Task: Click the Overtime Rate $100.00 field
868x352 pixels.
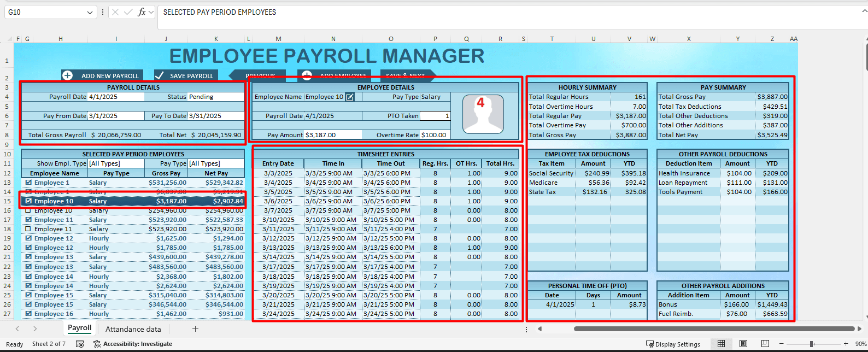Action: tap(435, 135)
